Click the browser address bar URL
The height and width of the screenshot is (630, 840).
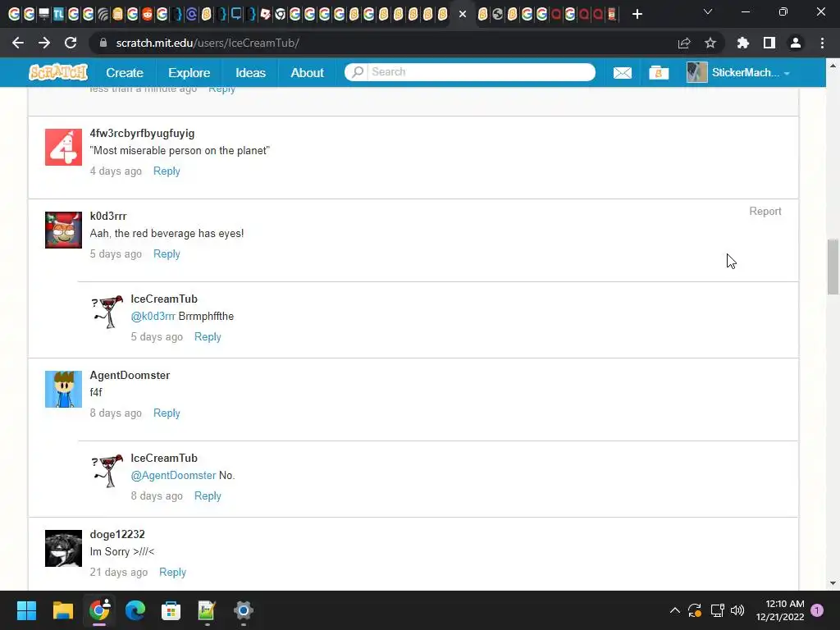(208, 43)
